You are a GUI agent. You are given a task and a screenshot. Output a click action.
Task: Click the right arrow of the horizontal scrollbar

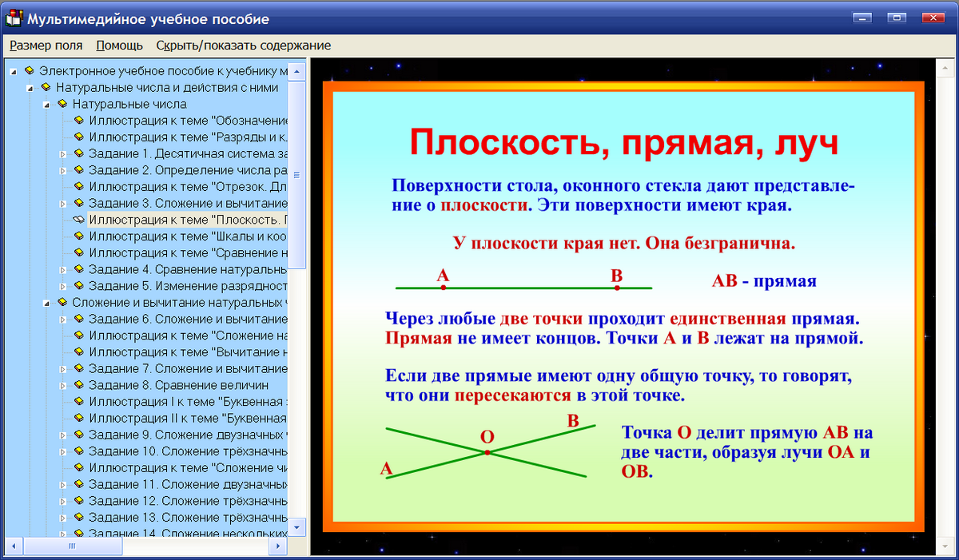pos(278,546)
